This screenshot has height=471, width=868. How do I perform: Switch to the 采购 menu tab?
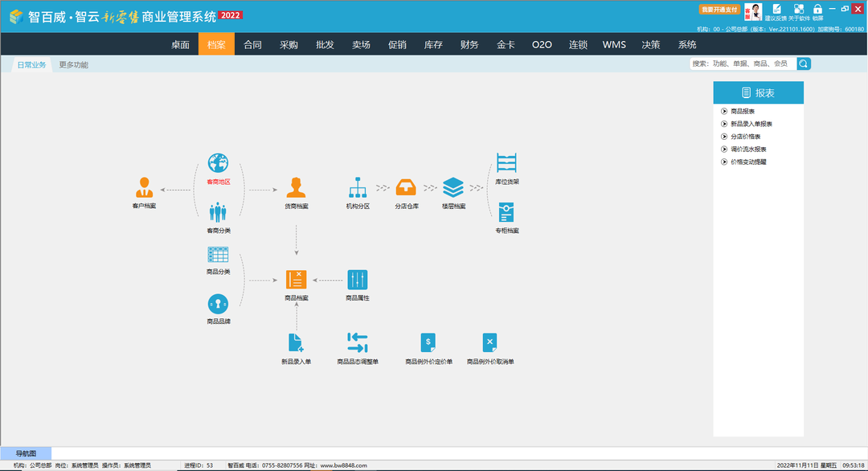coord(289,45)
